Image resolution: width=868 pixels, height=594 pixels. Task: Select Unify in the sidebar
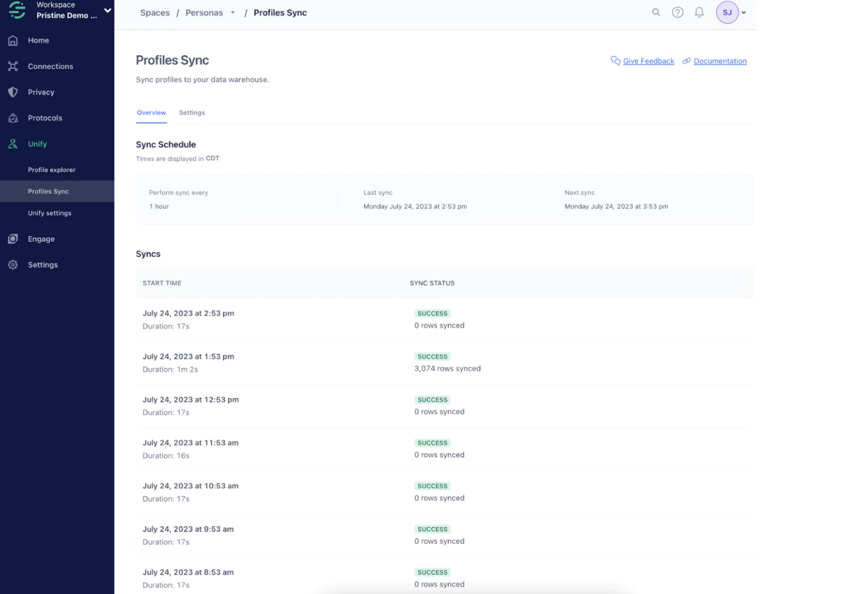tap(37, 143)
